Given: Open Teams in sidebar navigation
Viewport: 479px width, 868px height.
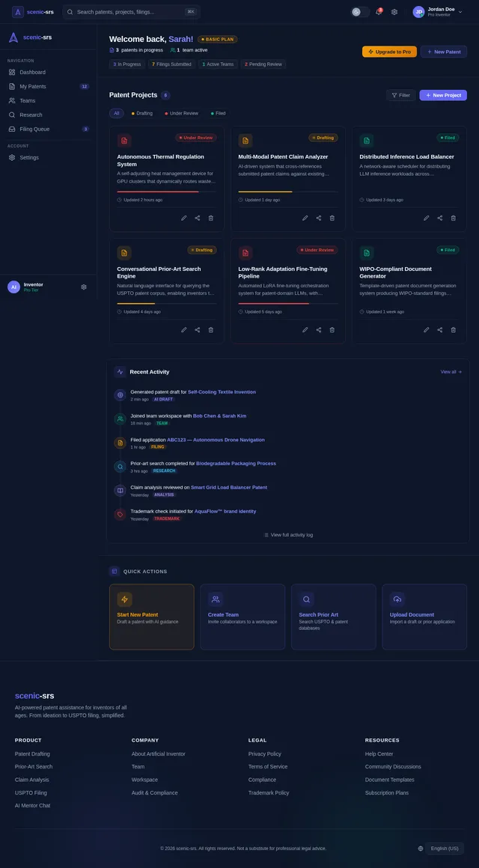Looking at the screenshot, I should coord(48,101).
